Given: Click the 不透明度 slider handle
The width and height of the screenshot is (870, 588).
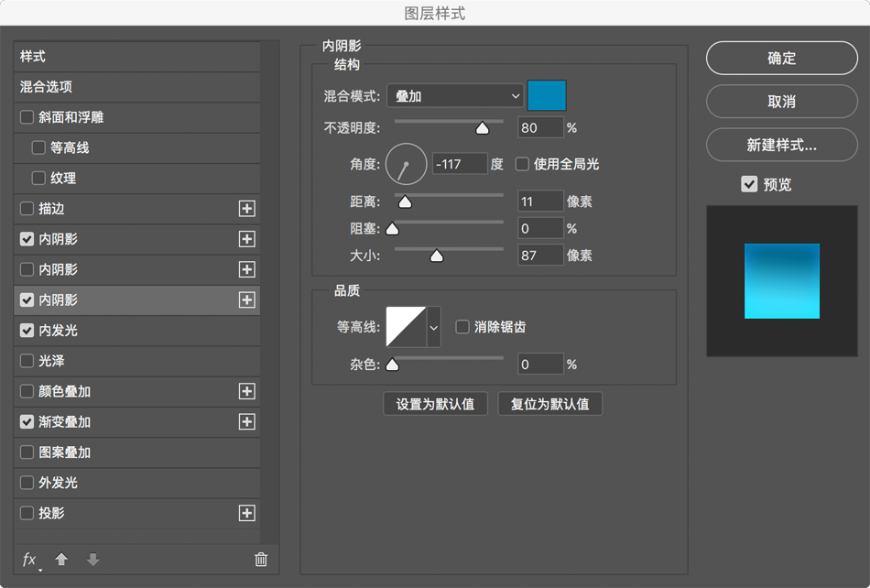Looking at the screenshot, I should [x=482, y=129].
